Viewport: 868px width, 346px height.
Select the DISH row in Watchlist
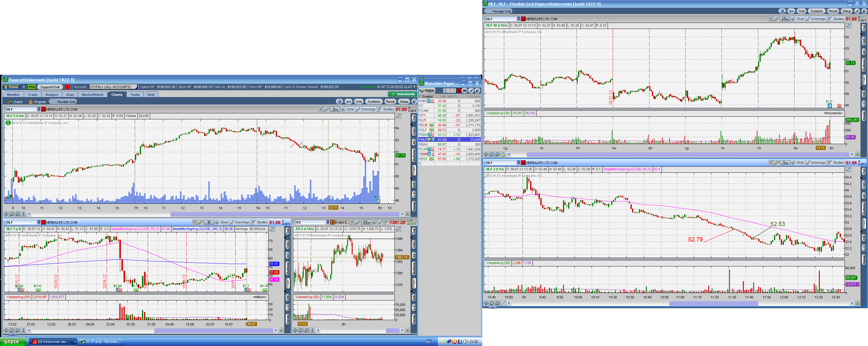coord(450,135)
